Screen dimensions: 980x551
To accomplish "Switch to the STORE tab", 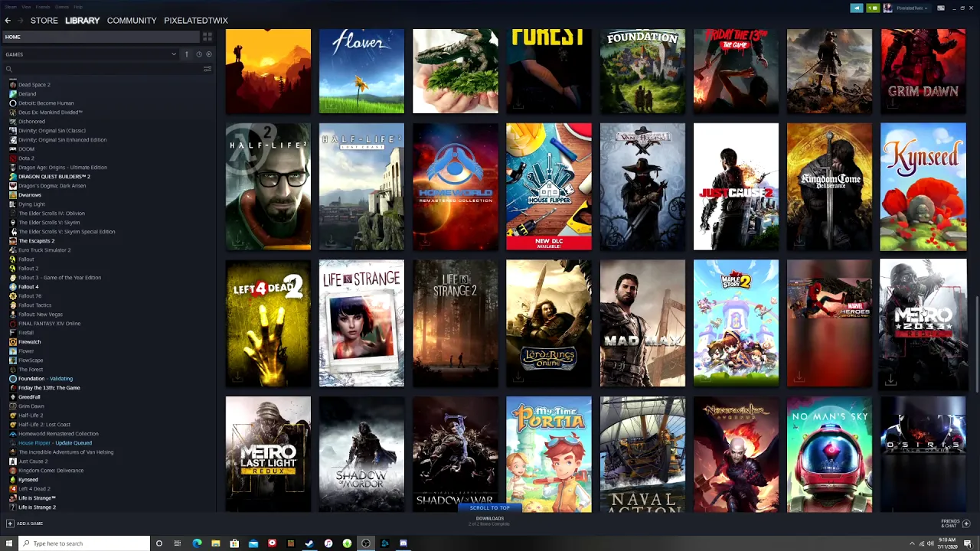I will (x=44, y=21).
